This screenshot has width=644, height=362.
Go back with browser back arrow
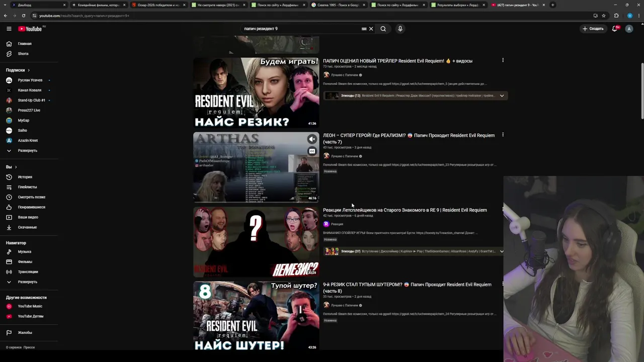click(6, 16)
